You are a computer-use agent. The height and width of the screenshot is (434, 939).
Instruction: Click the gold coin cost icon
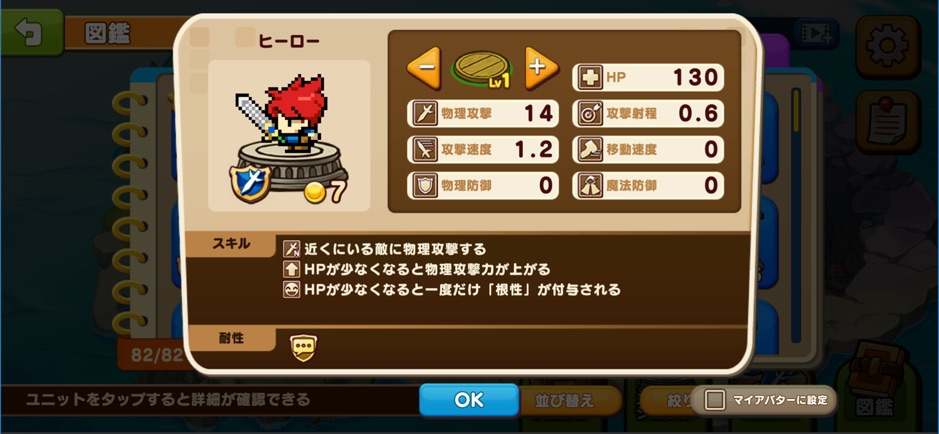tap(315, 192)
